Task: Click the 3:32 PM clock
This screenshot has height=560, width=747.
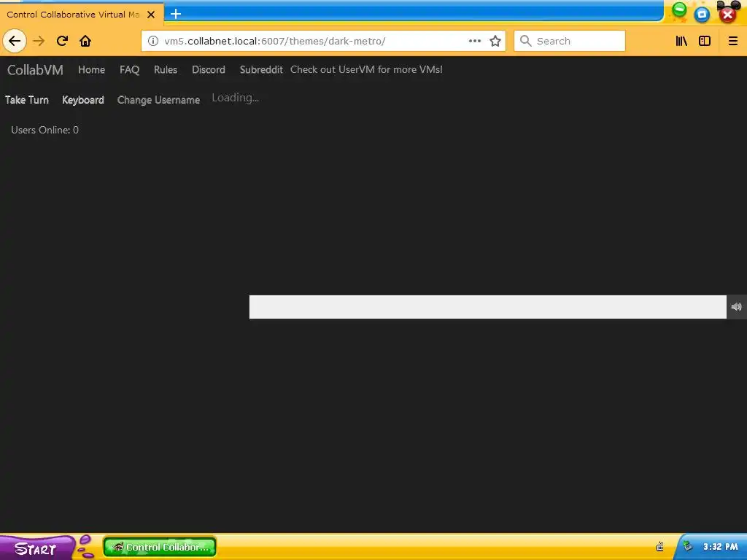Action: coord(720,547)
